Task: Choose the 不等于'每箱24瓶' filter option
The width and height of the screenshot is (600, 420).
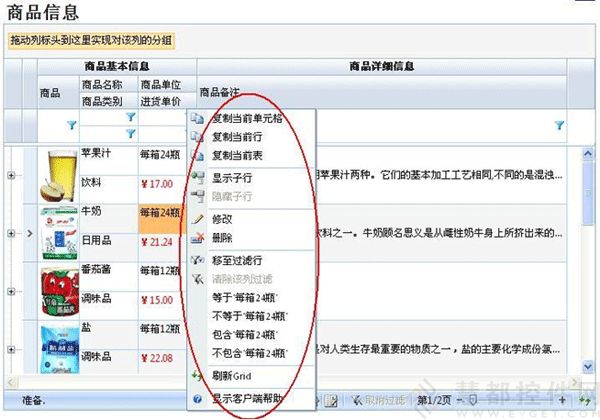Action: click(249, 315)
